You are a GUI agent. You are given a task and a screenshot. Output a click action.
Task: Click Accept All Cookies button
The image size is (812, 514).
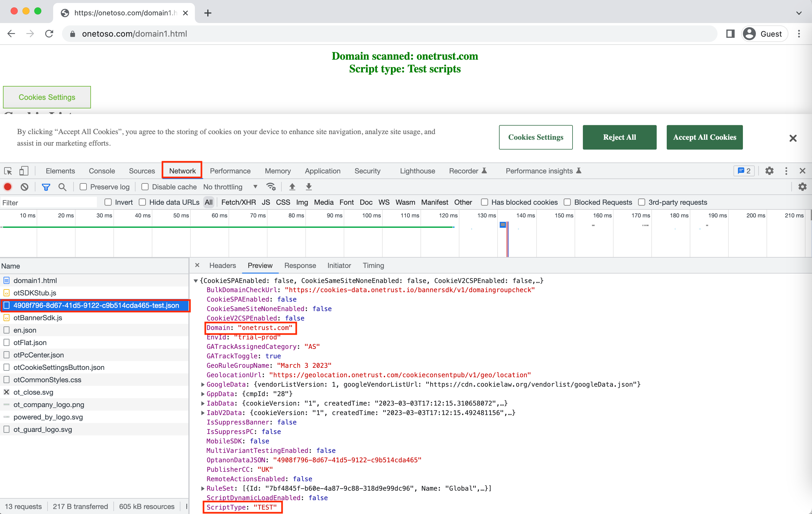704,137
